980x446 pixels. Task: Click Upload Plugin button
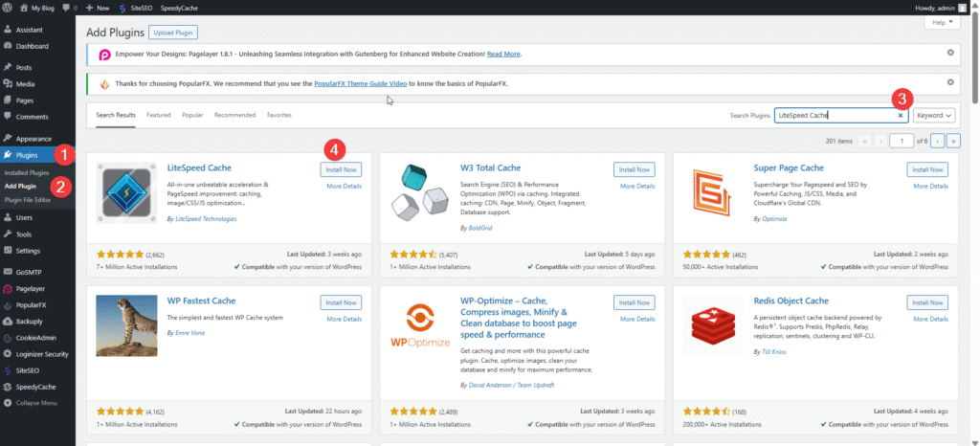coord(173,33)
